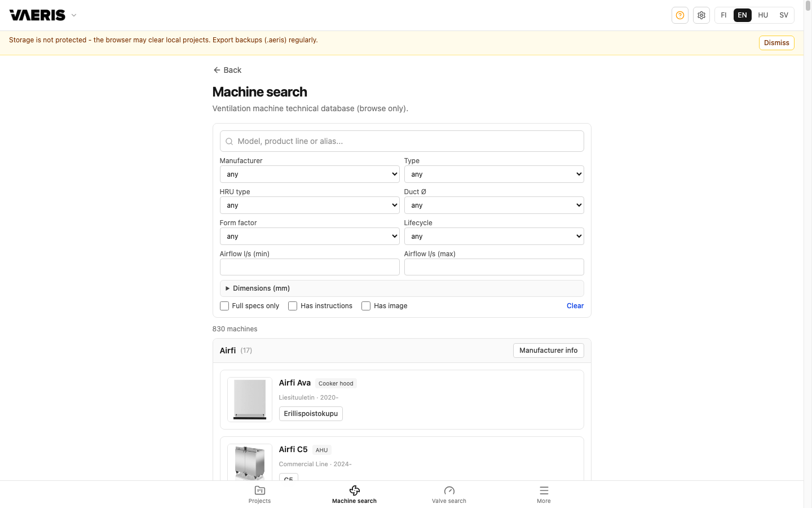Switch language to EN

[743, 15]
